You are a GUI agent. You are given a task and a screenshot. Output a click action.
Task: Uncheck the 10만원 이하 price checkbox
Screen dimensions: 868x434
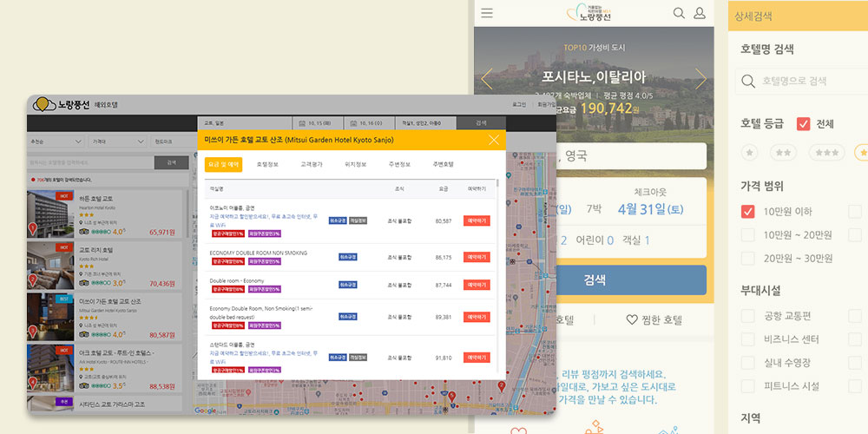[748, 211]
